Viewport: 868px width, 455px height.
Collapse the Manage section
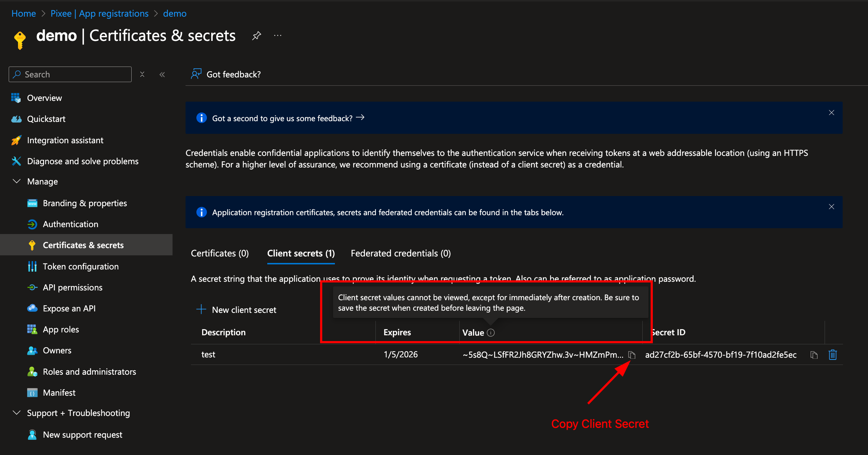tap(17, 181)
